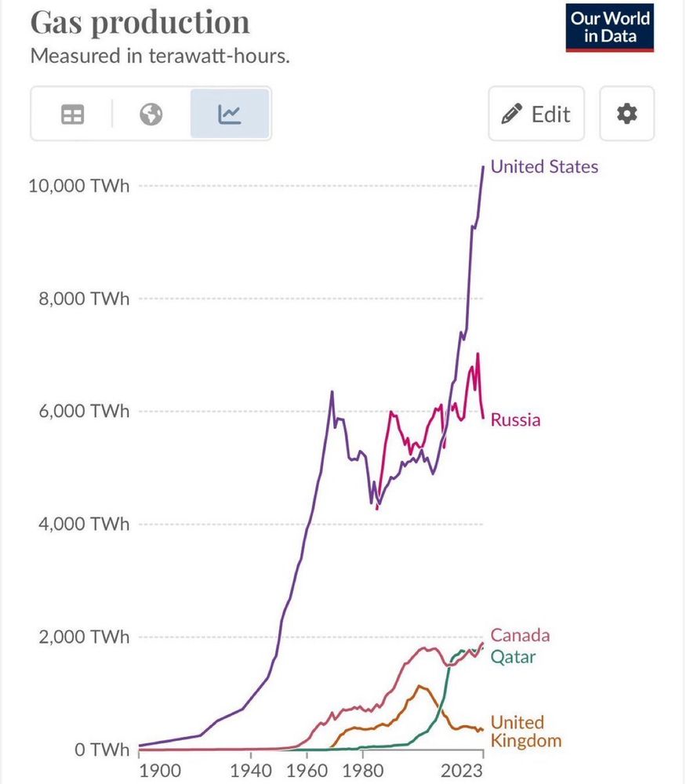
Task: Select the United States line label
Action: (x=544, y=166)
